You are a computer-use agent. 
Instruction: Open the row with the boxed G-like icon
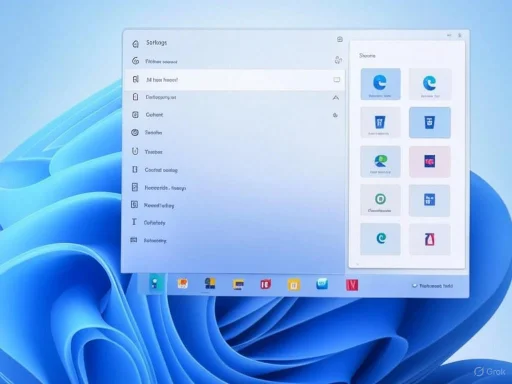(x=235, y=205)
